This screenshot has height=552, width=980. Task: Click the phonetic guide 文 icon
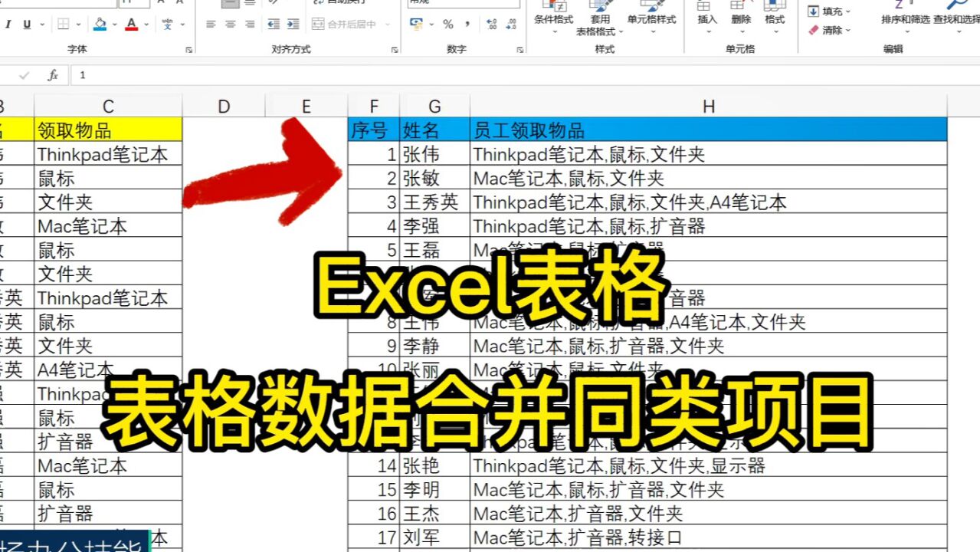168,25
